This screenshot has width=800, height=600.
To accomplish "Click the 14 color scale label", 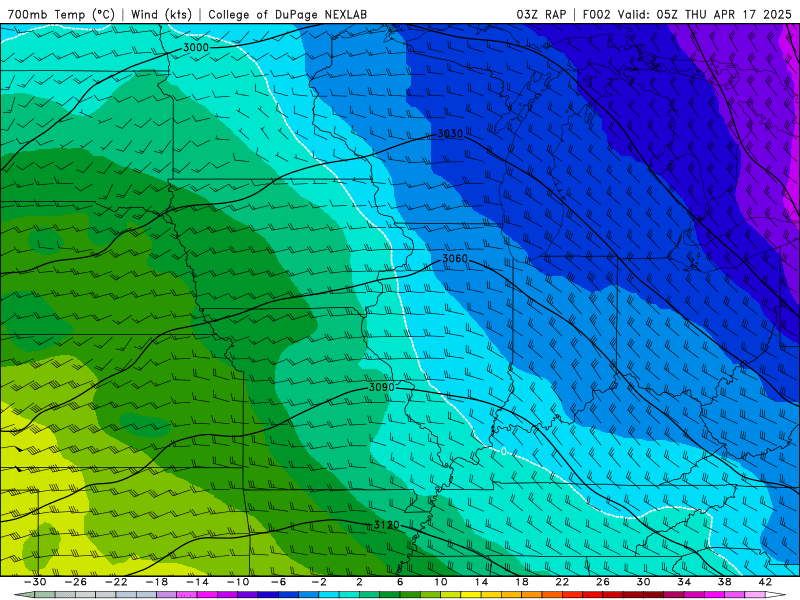I will [x=481, y=582].
